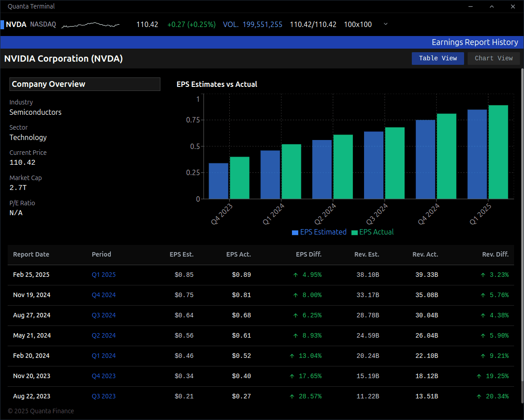This screenshot has width=524, height=420.
Task: Open the Q3 2023 period link
Action: [x=104, y=396]
